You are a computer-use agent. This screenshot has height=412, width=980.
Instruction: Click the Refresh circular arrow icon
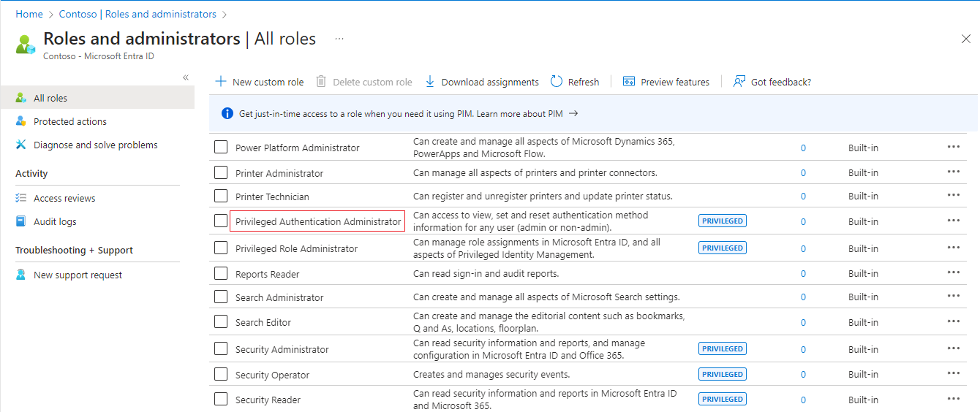click(557, 82)
